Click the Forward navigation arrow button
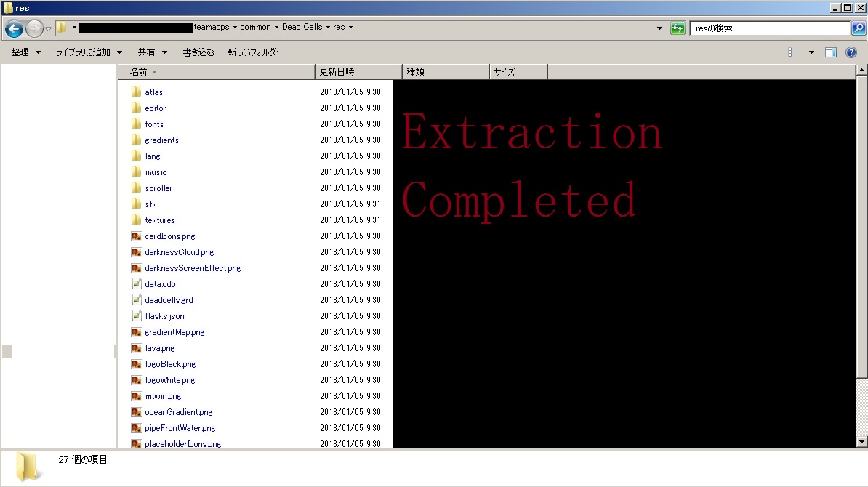This screenshot has width=868, height=487. pos(34,28)
